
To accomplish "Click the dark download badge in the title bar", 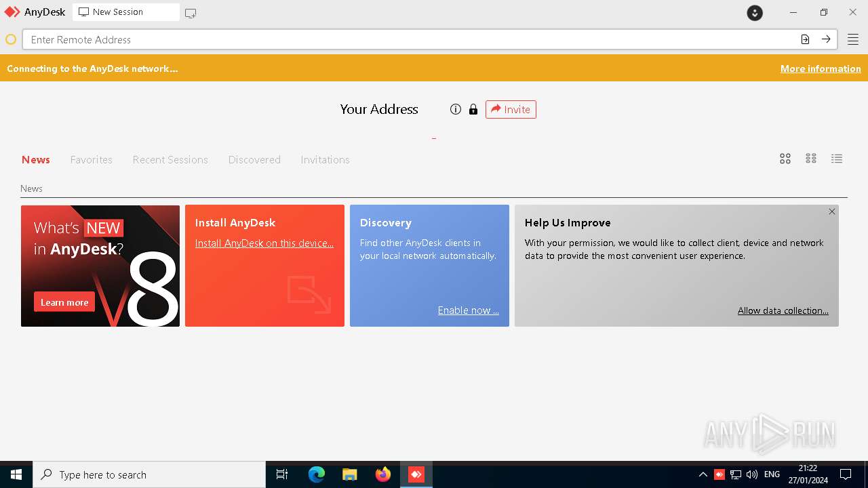I will (755, 13).
